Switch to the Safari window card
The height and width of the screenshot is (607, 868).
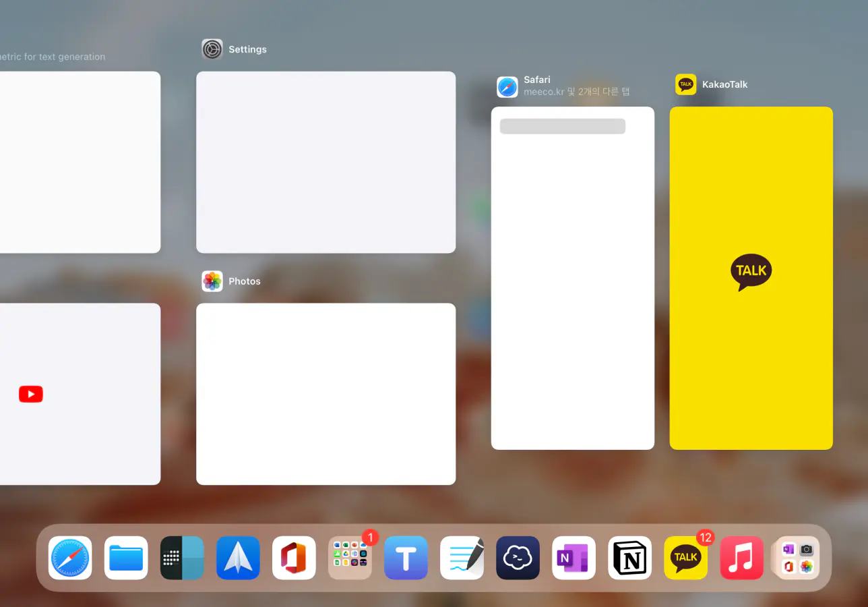(x=573, y=278)
